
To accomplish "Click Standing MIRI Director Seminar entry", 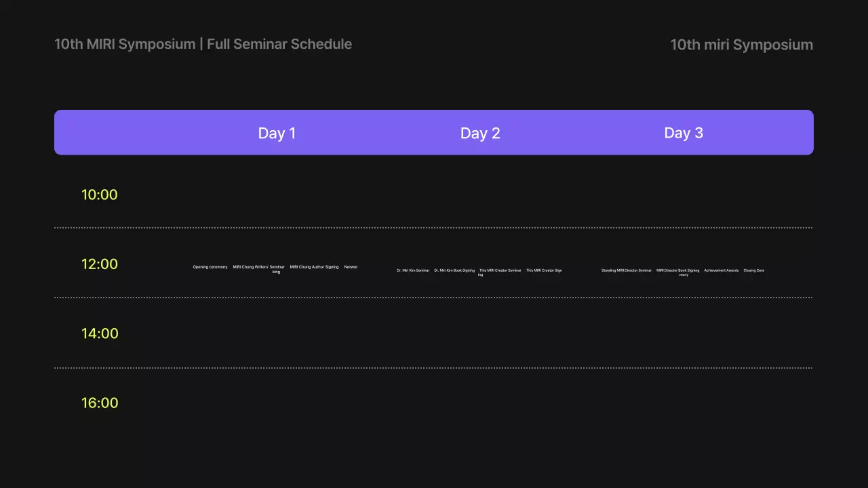I will coord(626,270).
